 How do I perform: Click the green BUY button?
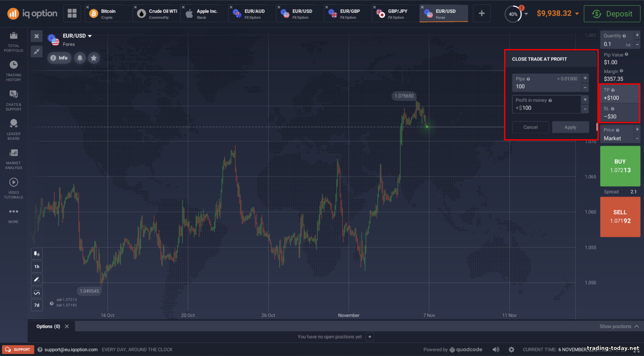[620, 166]
